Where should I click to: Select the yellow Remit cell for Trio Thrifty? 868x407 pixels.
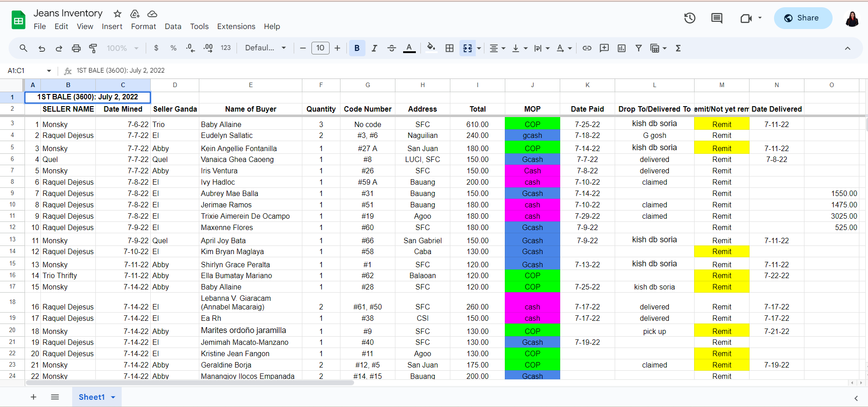(x=722, y=275)
